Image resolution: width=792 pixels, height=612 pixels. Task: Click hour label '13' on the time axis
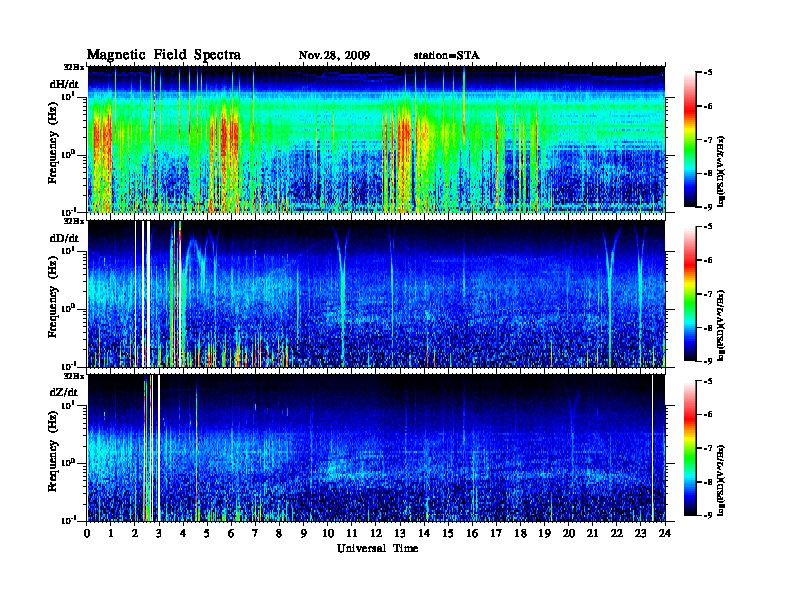(401, 533)
